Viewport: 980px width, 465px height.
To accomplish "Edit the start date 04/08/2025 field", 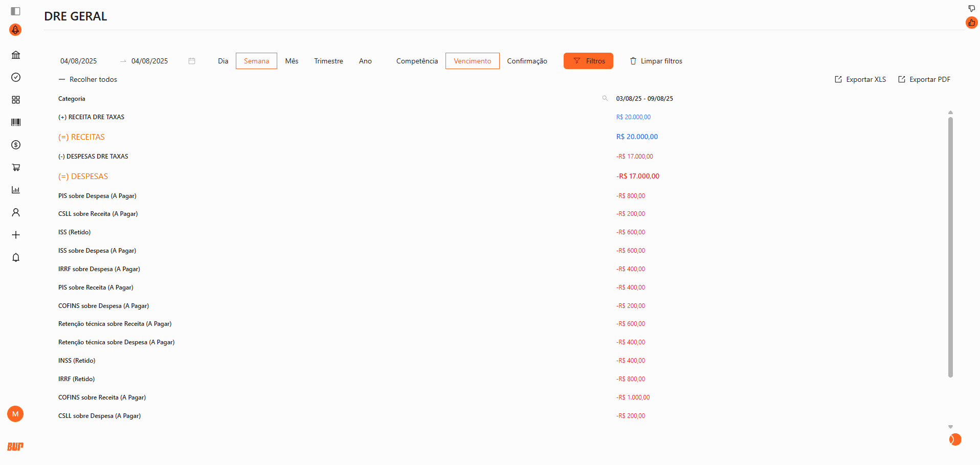I will pyautogui.click(x=79, y=61).
